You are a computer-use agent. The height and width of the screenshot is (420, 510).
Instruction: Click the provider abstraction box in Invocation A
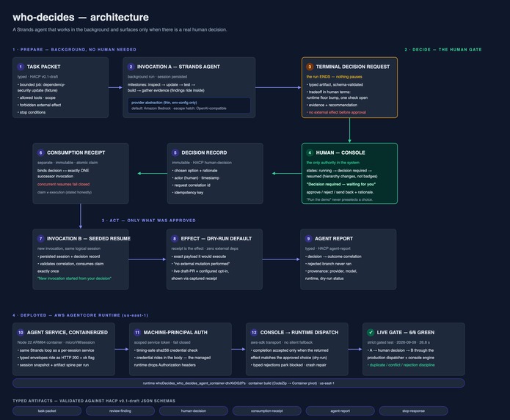click(x=189, y=106)
